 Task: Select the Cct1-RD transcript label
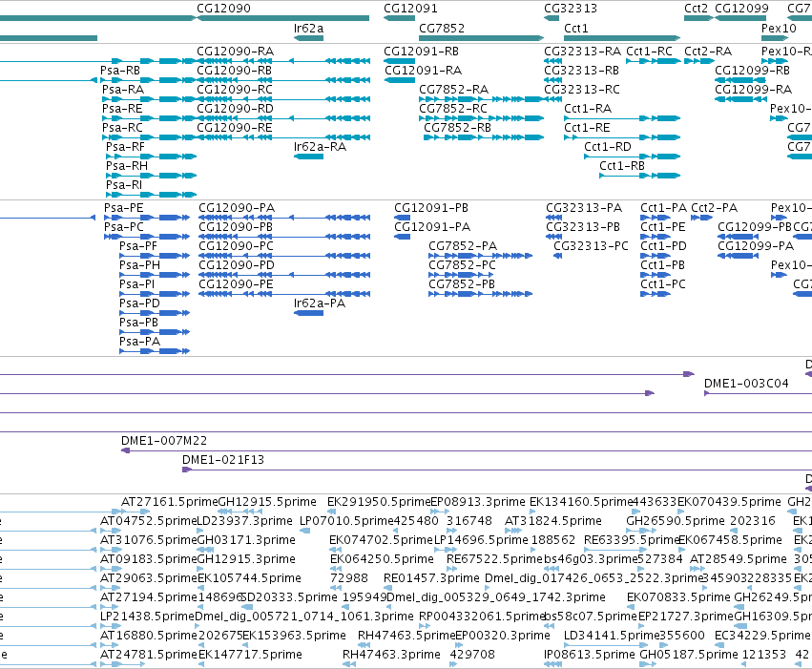pyautogui.click(x=608, y=147)
